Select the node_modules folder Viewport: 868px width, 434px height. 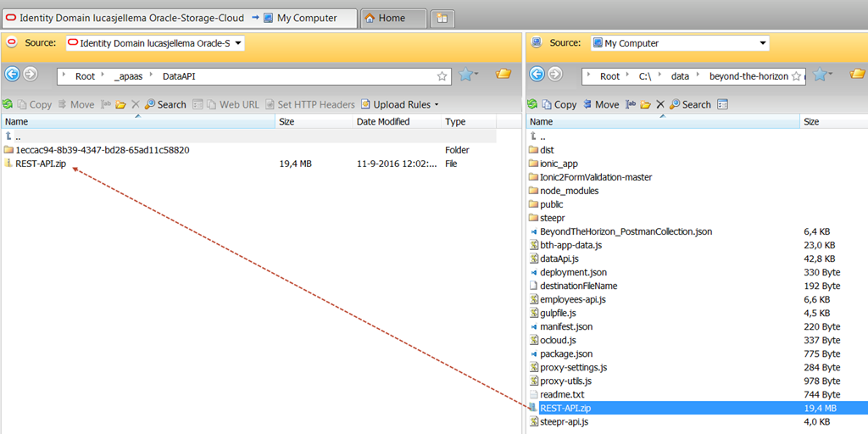[x=569, y=191]
